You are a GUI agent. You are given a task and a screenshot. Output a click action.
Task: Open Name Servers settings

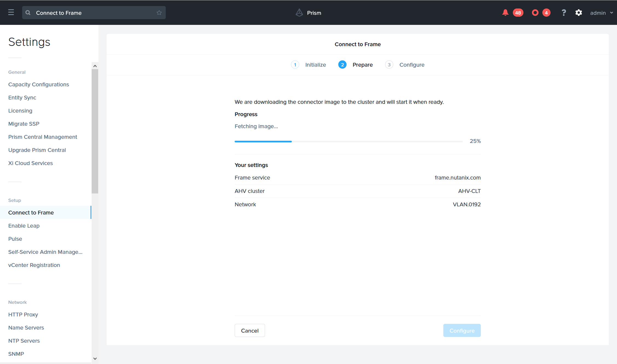[x=26, y=328]
